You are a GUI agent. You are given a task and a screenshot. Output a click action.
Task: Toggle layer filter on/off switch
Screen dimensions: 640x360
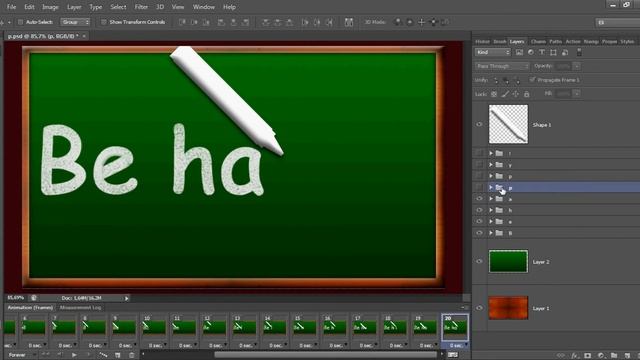pos(579,52)
